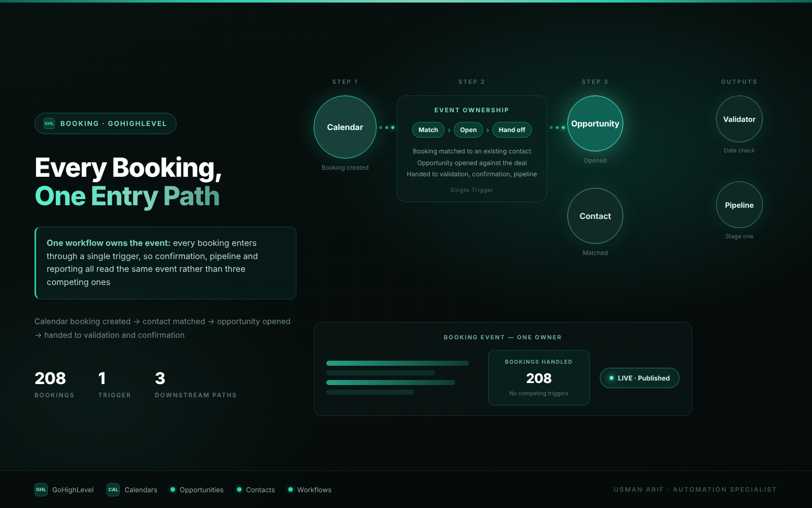Viewport: 812px width, 508px height.
Task: Click the Opened caption under Opportunity
Action: 595,161
